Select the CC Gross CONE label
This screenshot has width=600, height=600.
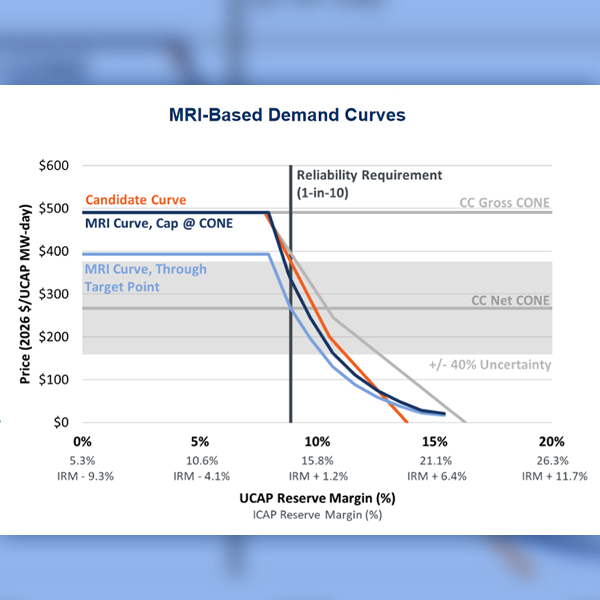point(504,202)
